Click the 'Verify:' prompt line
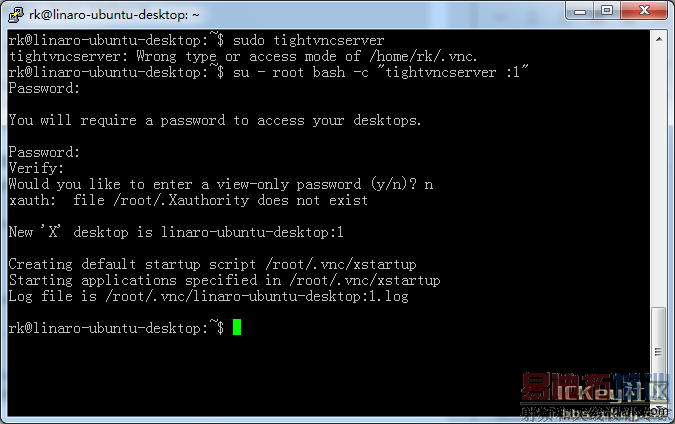675x424 pixels. (36, 168)
